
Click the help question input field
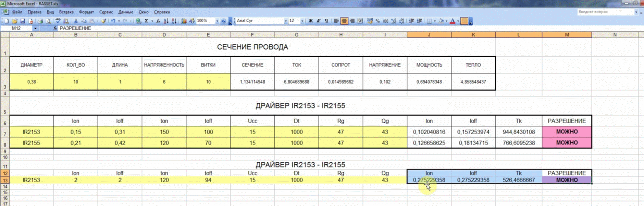tap(605, 12)
